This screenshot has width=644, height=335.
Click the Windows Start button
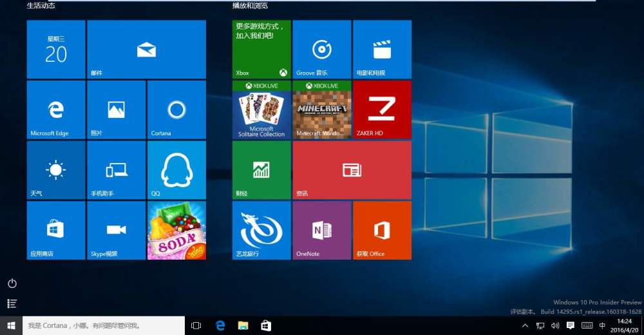[11, 325]
